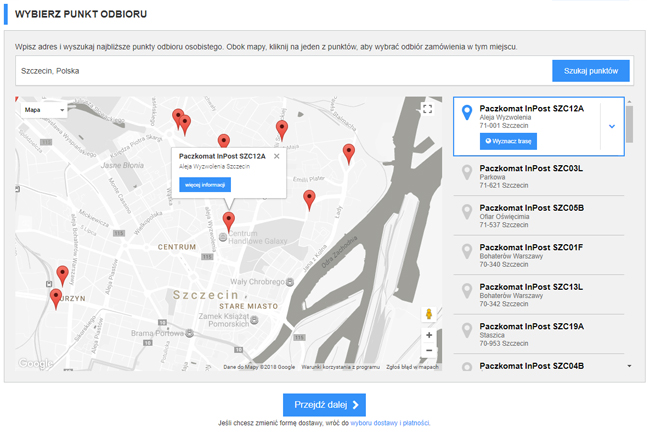Select Paczkomat InPost SZC03L in the list
The image size is (650, 441).
tap(539, 176)
